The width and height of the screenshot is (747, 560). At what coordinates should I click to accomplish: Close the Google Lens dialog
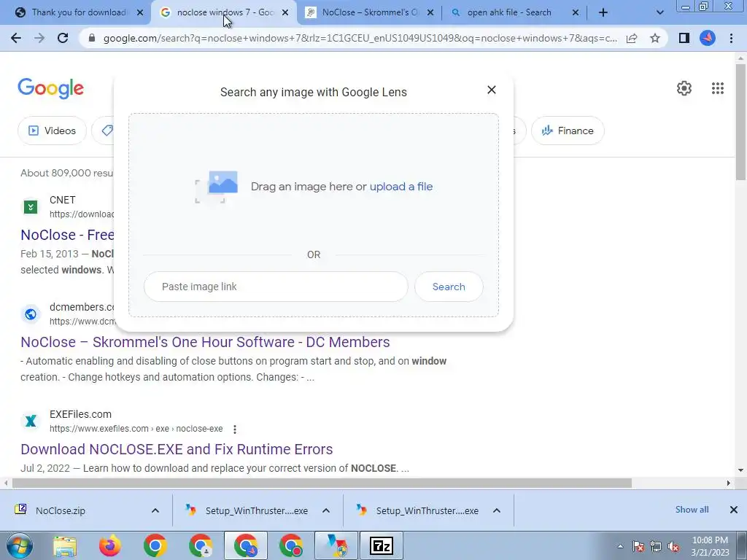pyautogui.click(x=492, y=90)
